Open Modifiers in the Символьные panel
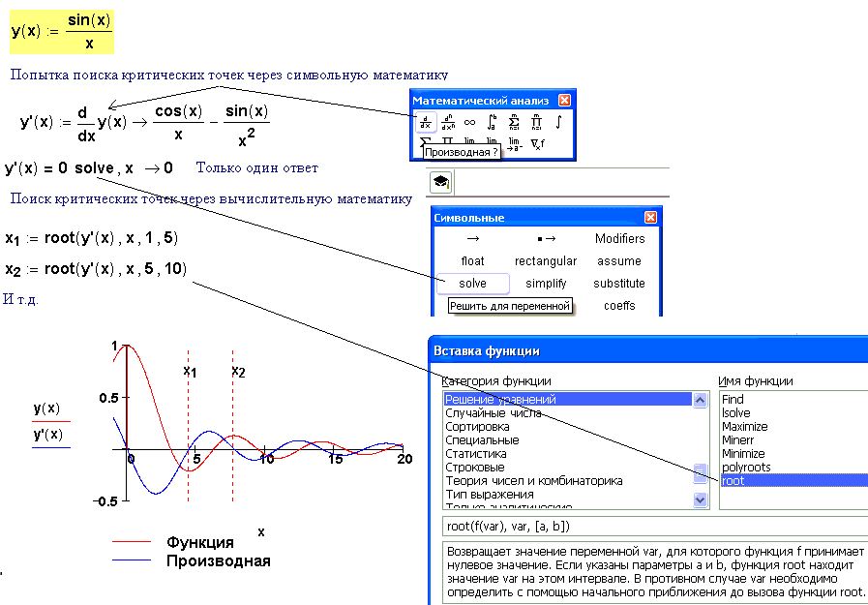 [619, 238]
